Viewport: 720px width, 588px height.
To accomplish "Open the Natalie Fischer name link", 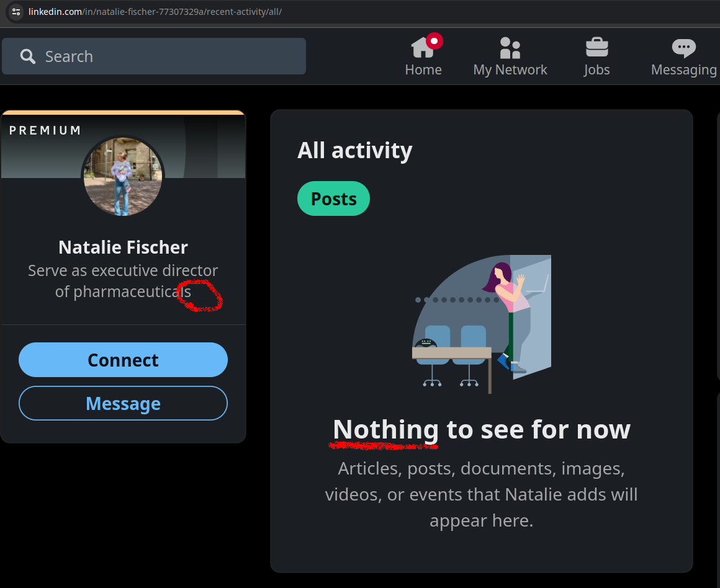I will coord(123,247).
